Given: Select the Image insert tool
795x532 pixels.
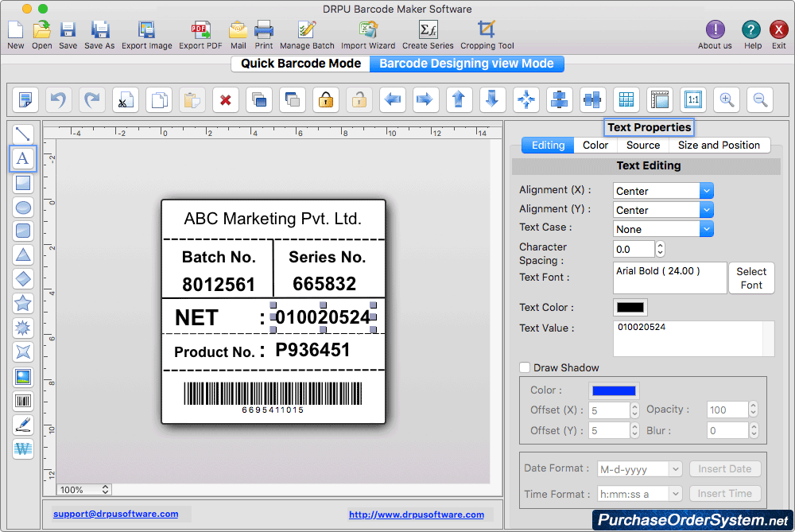Looking at the screenshot, I should 23,377.
